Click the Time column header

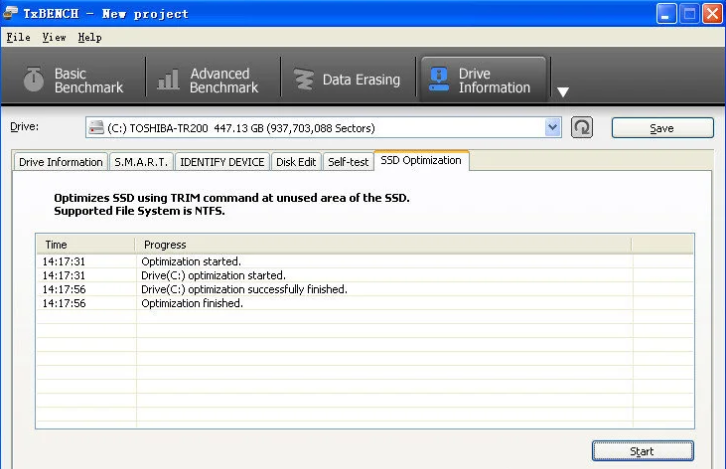point(85,244)
